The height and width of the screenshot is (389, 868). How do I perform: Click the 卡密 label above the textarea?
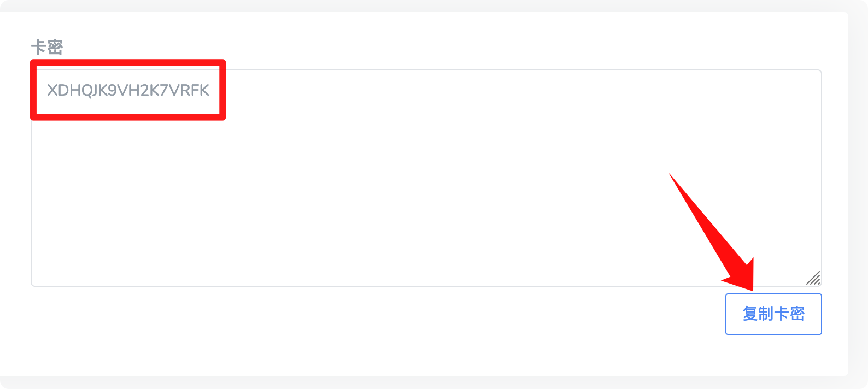point(47,48)
